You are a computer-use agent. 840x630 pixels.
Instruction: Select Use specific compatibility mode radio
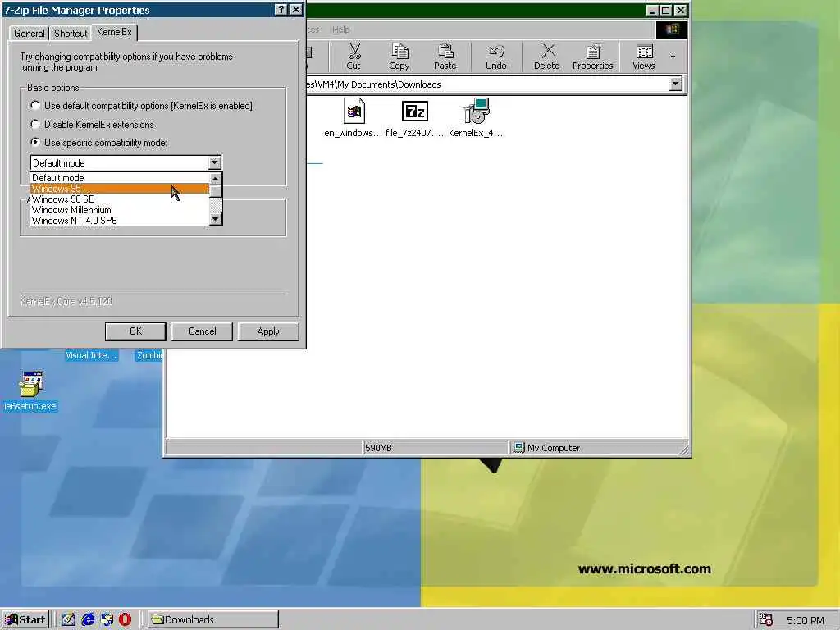(35, 143)
